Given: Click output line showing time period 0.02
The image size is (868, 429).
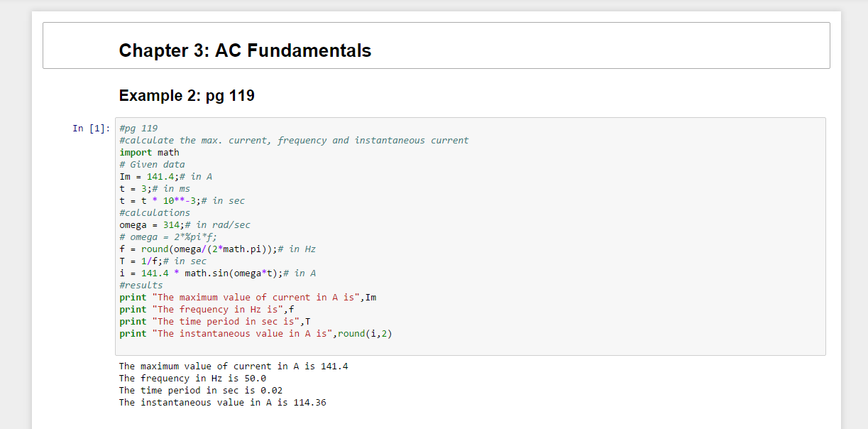Looking at the screenshot, I should [201, 391].
